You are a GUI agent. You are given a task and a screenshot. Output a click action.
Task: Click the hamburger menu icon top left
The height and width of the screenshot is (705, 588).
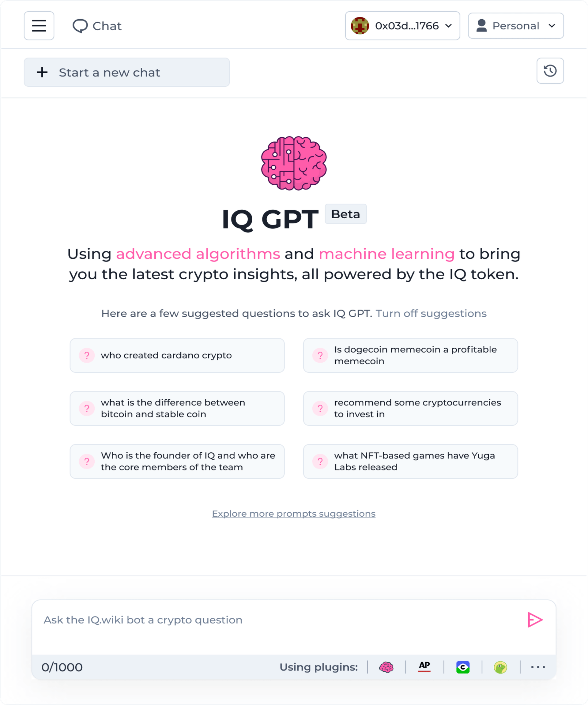(39, 26)
